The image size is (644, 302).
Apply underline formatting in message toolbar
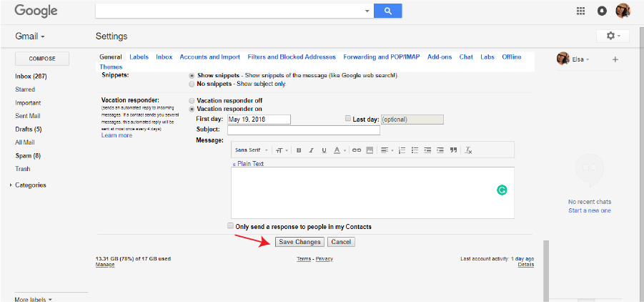tap(324, 150)
